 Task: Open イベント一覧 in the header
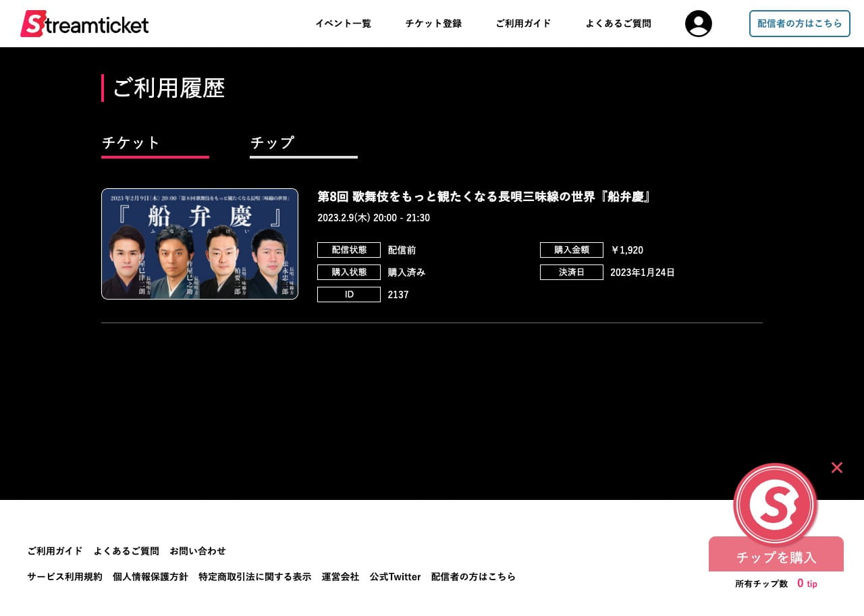click(x=343, y=24)
